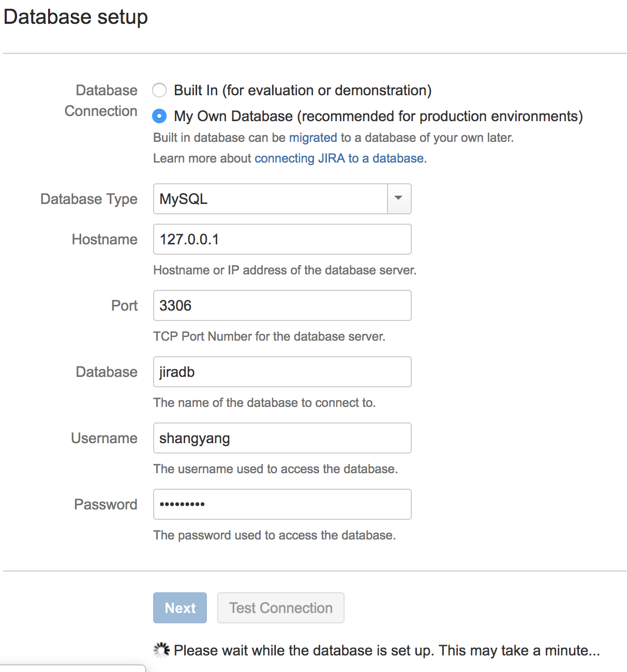Click the Port field label

[x=124, y=306]
